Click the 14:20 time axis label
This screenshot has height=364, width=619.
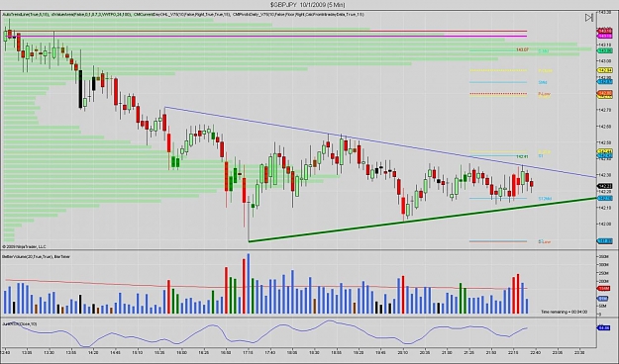click(x=93, y=352)
